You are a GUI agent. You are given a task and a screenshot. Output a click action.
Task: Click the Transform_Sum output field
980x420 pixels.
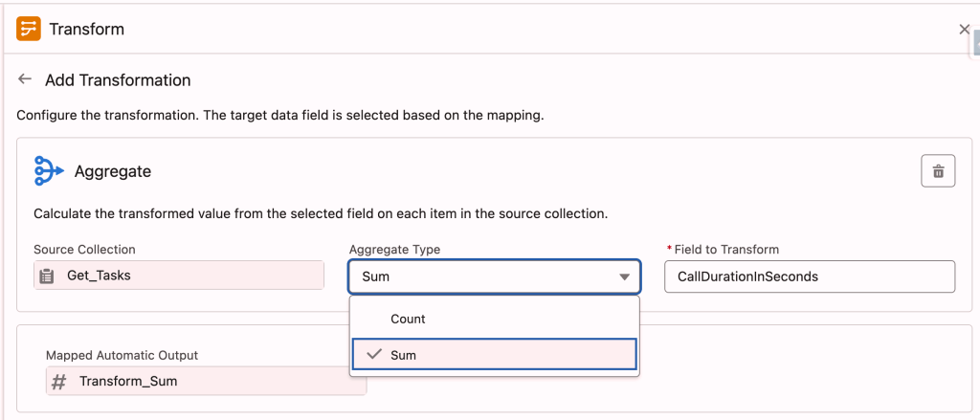(206, 381)
